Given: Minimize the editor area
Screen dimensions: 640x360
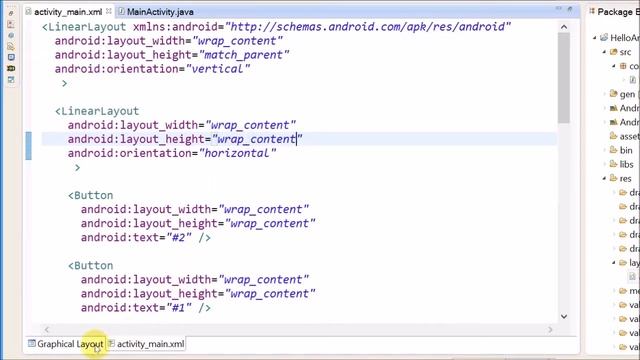Looking at the screenshot, I should click(x=558, y=9).
